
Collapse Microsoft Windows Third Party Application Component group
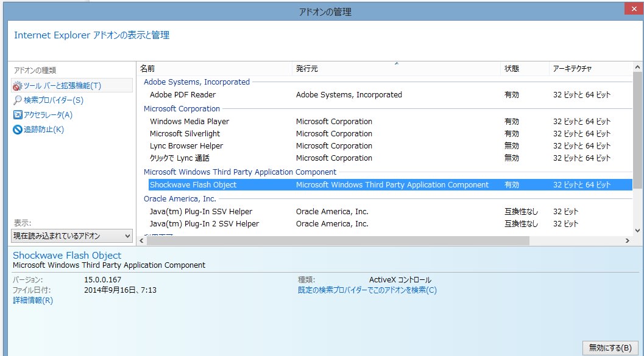click(x=240, y=172)
